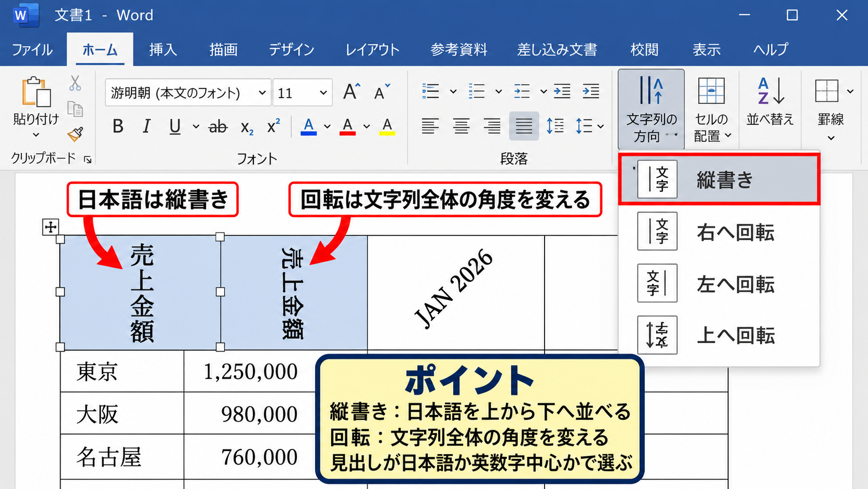Center text in the paragraph group

(461, 126)
